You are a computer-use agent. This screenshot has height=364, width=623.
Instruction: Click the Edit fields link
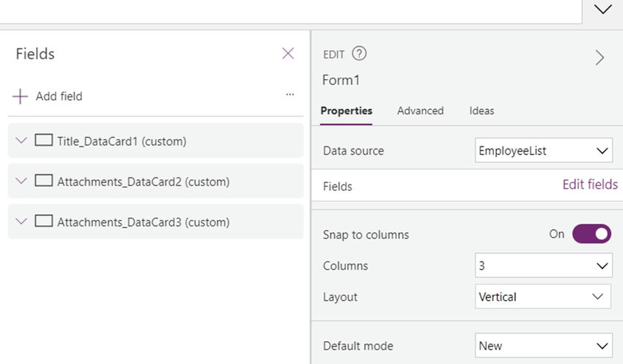tap(590, 185)
